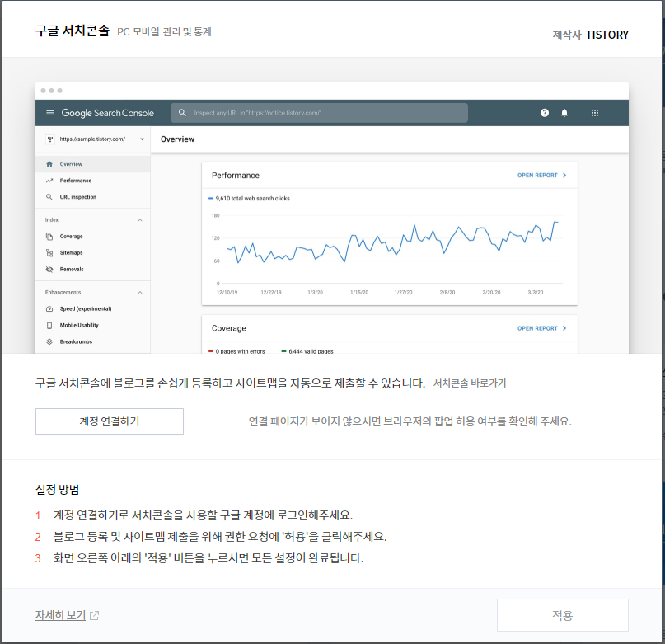Click the Breadcrumbs layers icon
Viewport: 665px width, 644px height.
[x=49, y=341]
